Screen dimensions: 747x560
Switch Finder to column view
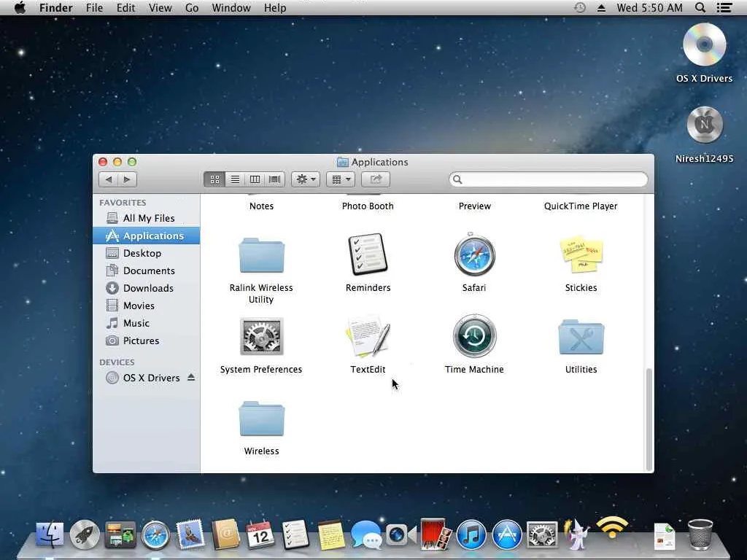pos(255,179)
